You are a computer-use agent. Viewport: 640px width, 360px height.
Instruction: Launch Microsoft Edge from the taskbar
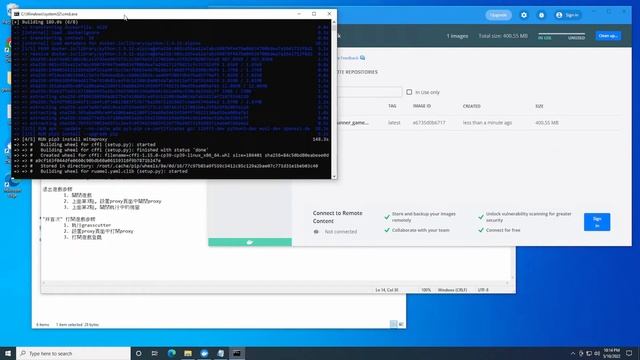[x=171, y=353]
